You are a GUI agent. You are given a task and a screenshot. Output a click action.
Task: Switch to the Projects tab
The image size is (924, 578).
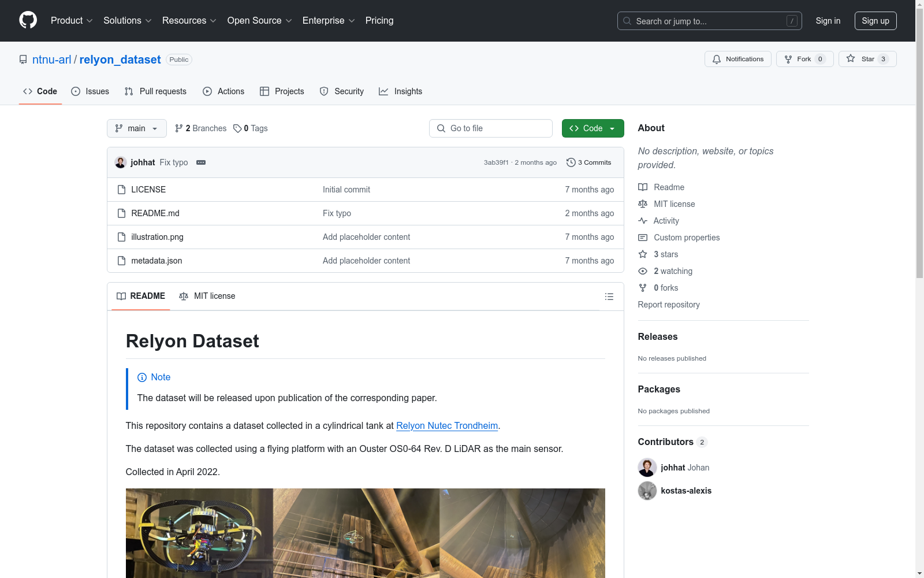[x=282, y=91]
